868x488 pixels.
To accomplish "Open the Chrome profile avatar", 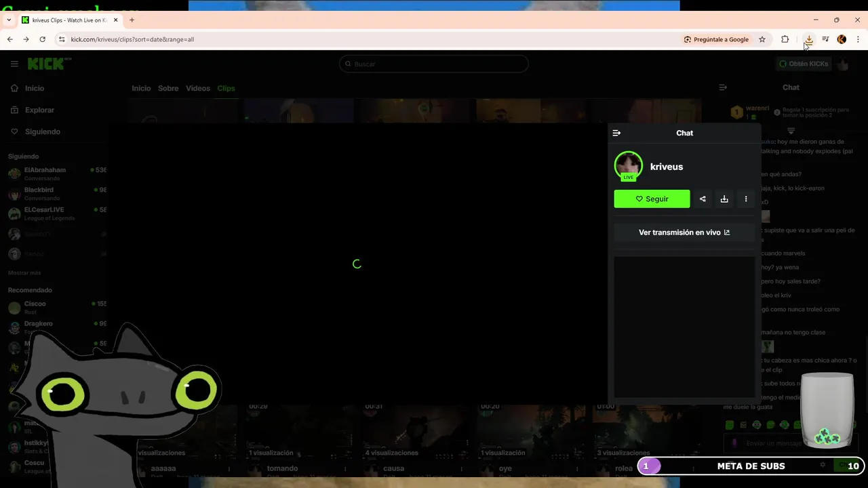I will (x=842, y=39).
